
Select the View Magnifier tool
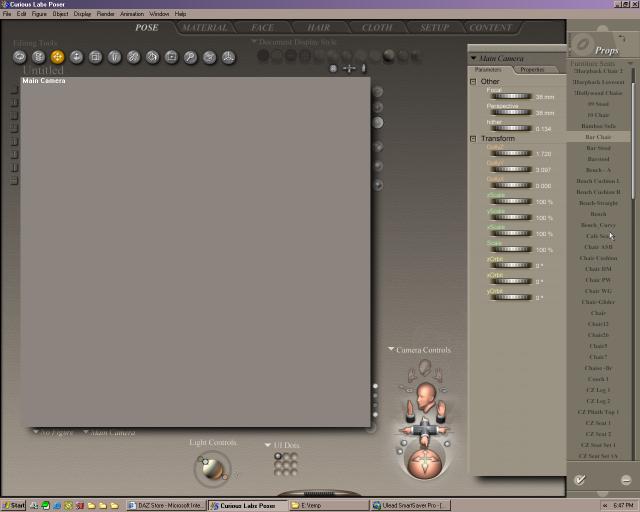(190, 57)
